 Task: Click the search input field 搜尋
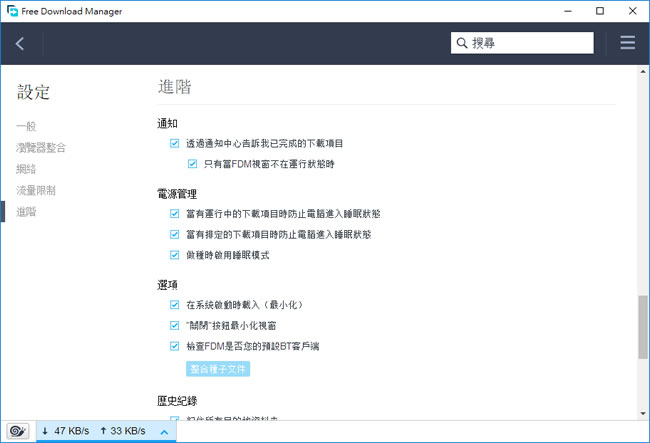point(522,43)
